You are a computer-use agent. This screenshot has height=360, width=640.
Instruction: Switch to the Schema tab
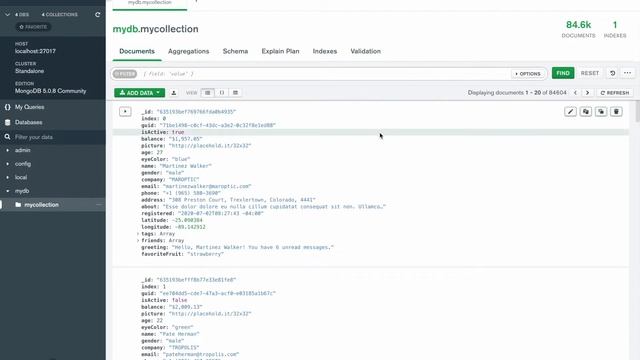click(235, 51)
